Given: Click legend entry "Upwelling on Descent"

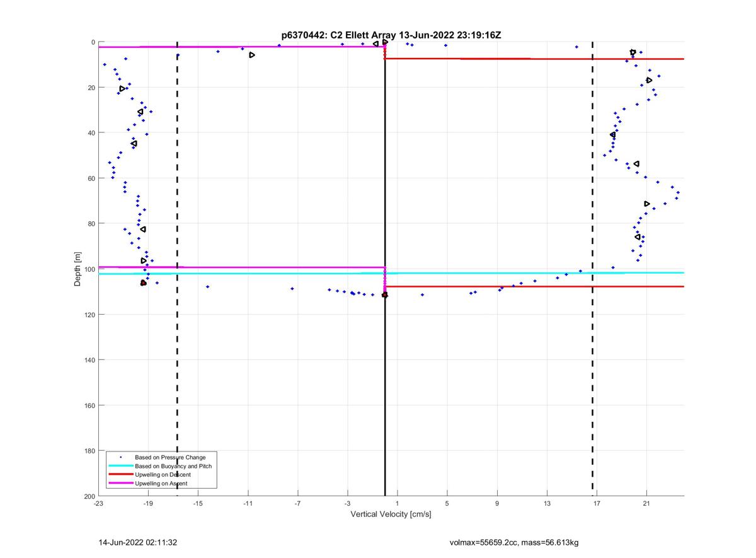Looking at the screenshot, I should coord(163,475).
